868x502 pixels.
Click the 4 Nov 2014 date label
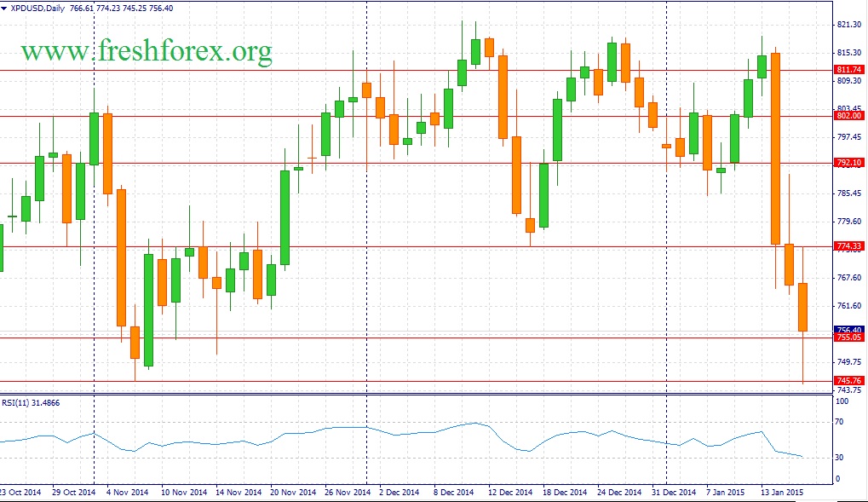pyautogui.click(x=128, y=493)
